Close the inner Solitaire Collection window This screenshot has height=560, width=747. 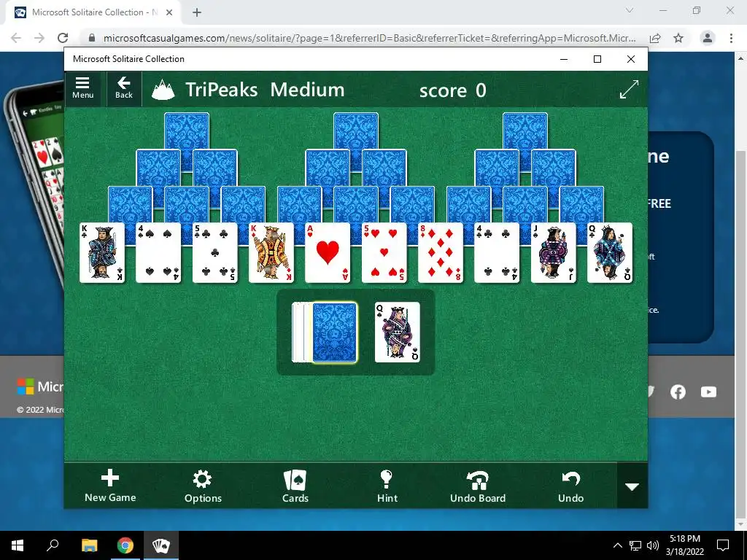(631, 59)
